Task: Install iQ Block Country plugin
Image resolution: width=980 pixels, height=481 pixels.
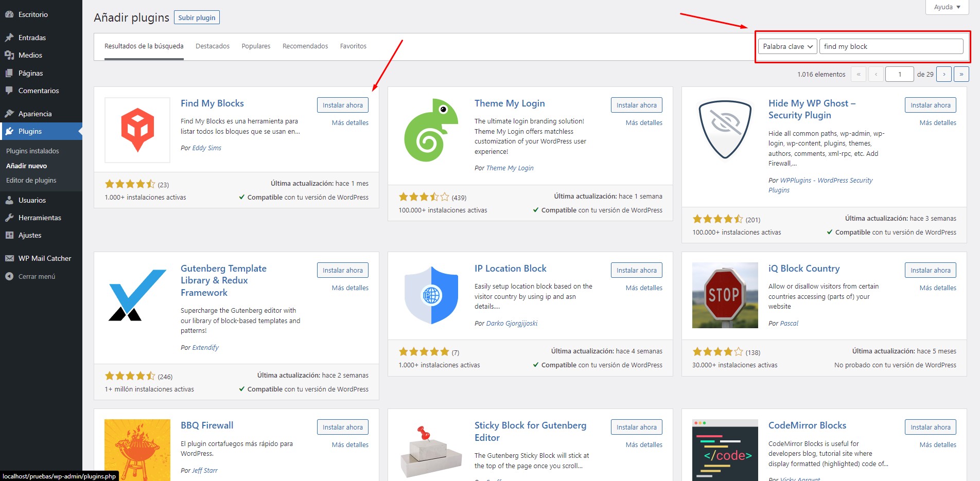Action: click(931, 270)
